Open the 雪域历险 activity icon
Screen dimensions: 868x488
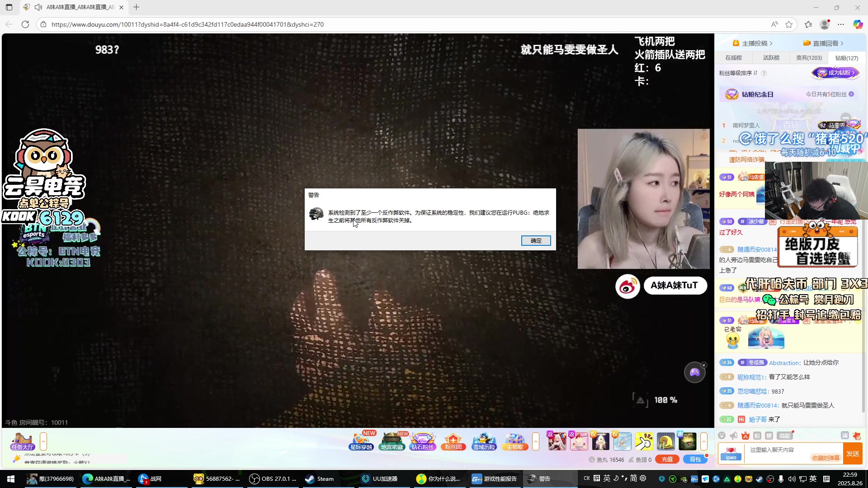tap(484, 441)
